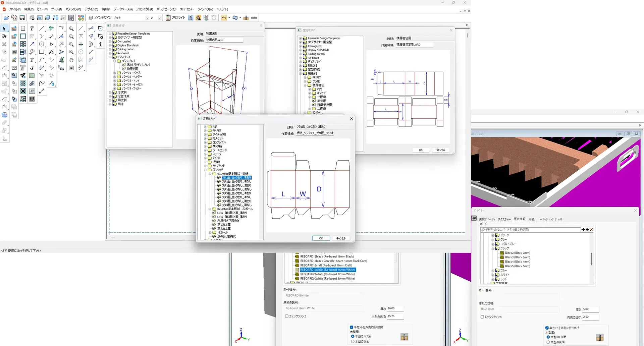Switch to the テクスチャー tab
This screenshot has width=644, height=346.
(504, 219)
